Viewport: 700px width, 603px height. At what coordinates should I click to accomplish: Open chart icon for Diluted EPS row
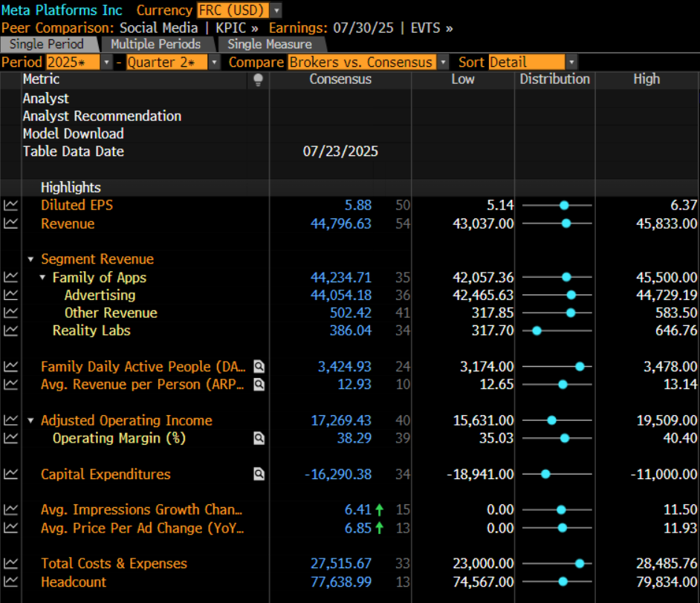10,205
